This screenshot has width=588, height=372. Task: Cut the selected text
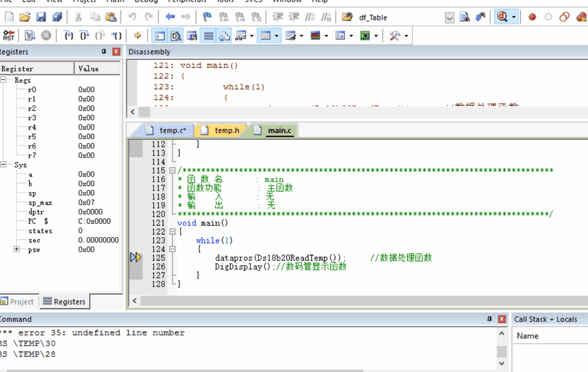[78, 17]
